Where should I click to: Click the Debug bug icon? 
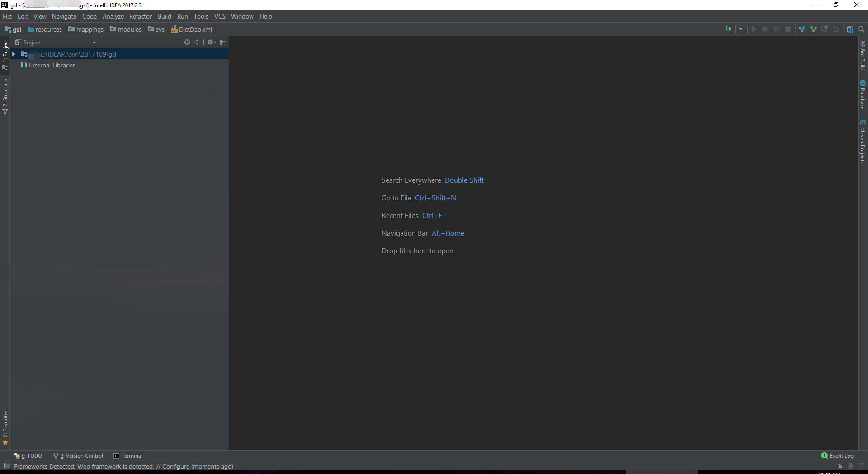(x=765, y=29)
